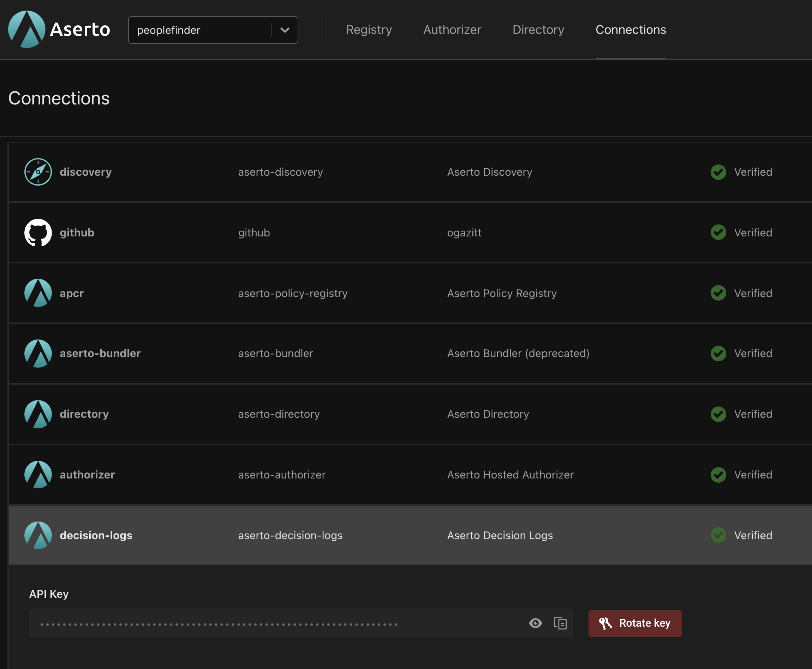The height and width of the screenshot is (669, 812).
Task: Select the Connections tab
Action: coord(631,30)
